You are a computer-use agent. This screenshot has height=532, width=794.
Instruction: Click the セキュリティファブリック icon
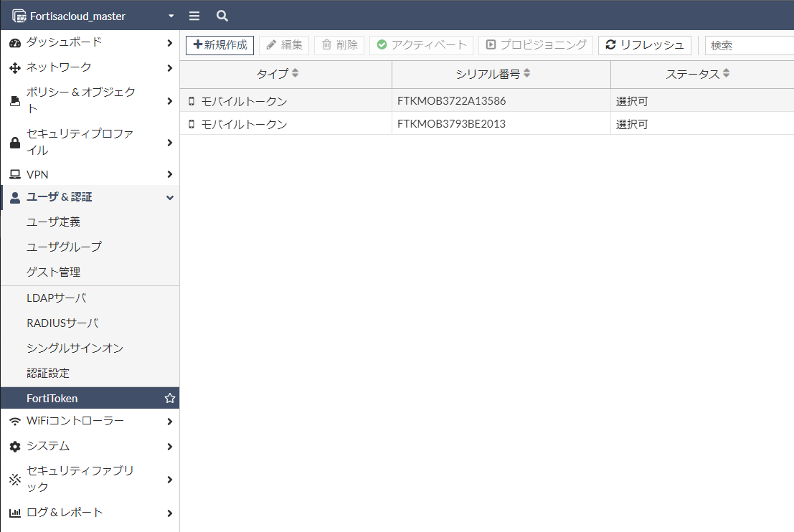[15, 480]
